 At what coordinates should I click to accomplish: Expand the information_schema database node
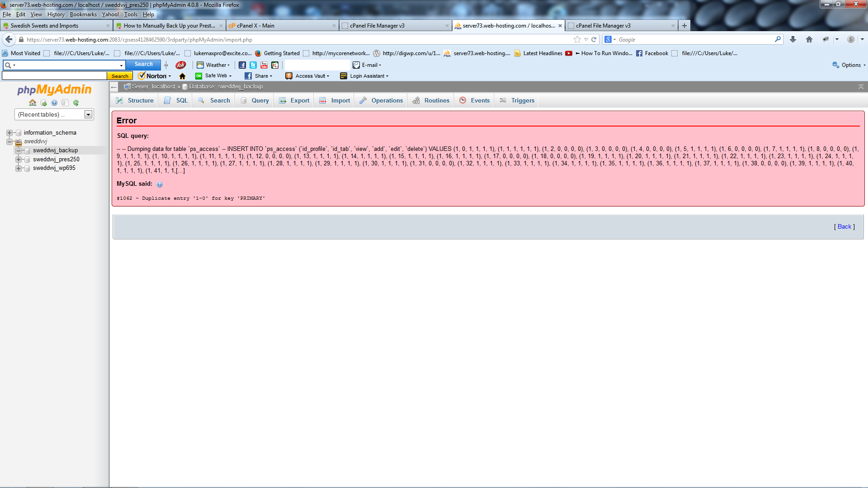[9, 133]
